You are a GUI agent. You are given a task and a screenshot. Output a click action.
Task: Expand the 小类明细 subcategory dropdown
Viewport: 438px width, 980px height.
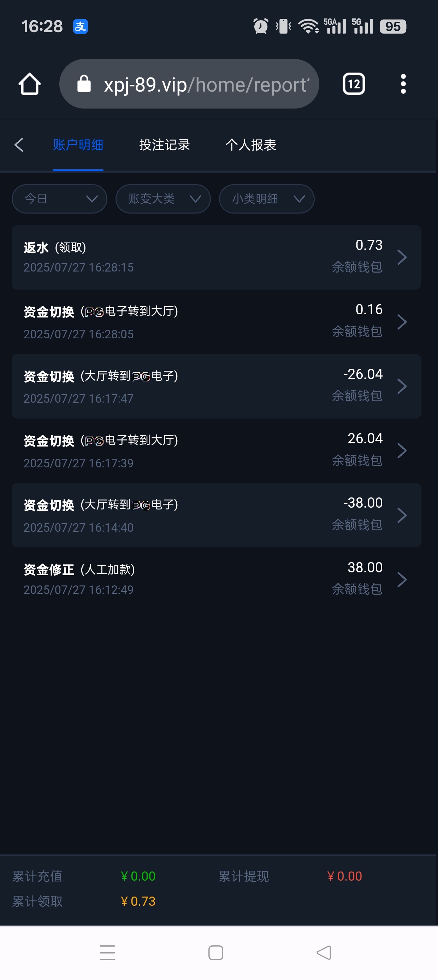pos(267,199)
